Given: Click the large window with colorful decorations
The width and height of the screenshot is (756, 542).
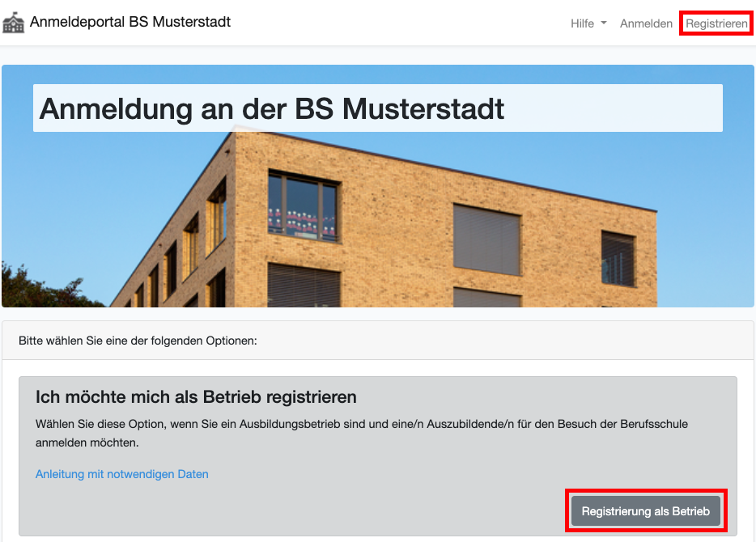Looking at the screenshot, I should click(304, 205).
